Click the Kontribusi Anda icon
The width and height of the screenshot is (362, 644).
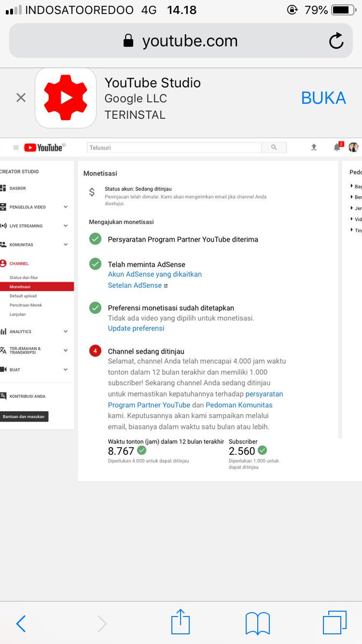(3, 396)
